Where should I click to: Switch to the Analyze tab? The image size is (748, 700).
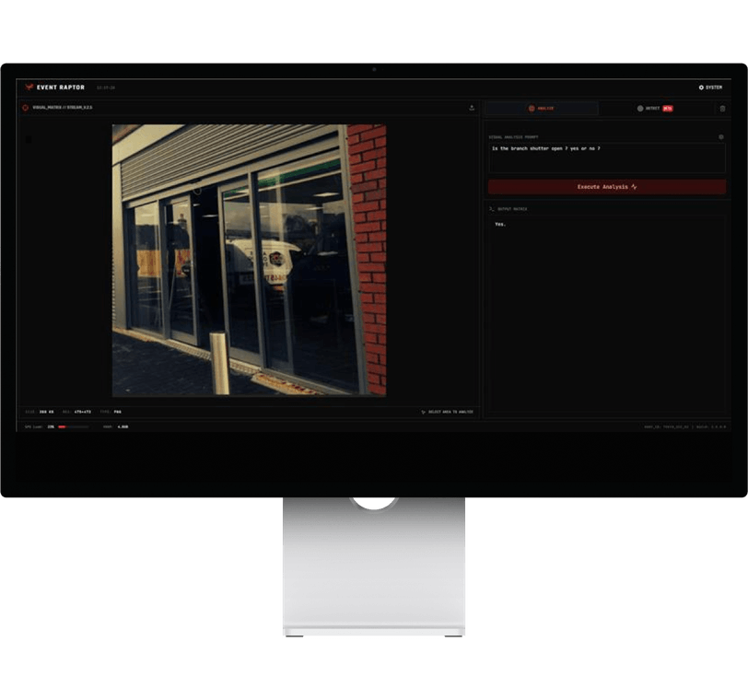(542, 109)
